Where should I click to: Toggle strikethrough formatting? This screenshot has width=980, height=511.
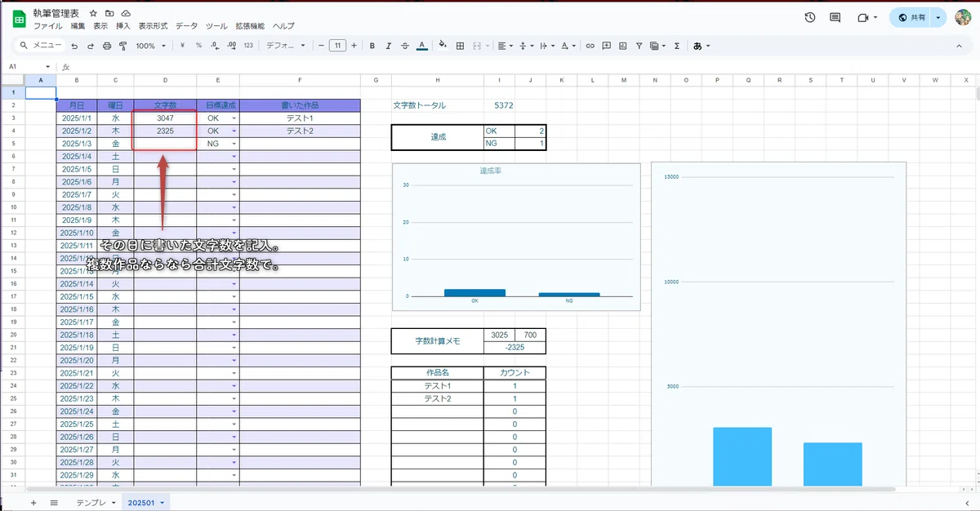click(x=404, y=46)
